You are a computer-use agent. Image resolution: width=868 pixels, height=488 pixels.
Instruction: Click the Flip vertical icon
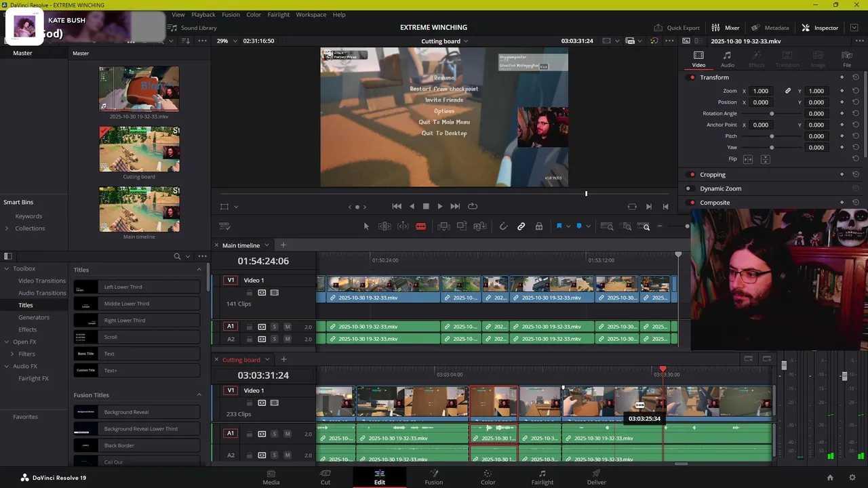point(765,159)
